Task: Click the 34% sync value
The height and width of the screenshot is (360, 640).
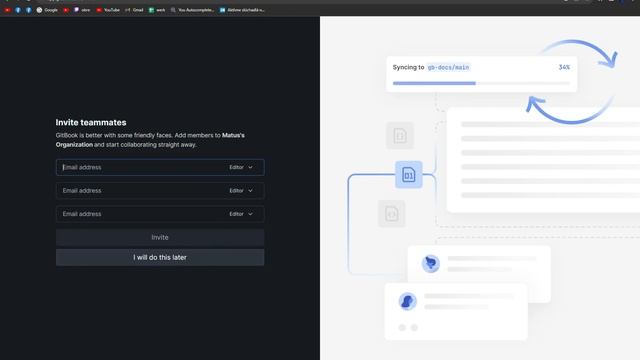Action: (564, 67)
